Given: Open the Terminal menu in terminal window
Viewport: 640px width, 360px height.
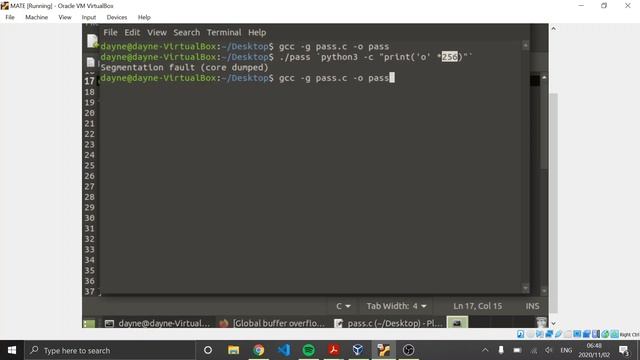Looking at the screenshot, I should (x=224, y=32).
